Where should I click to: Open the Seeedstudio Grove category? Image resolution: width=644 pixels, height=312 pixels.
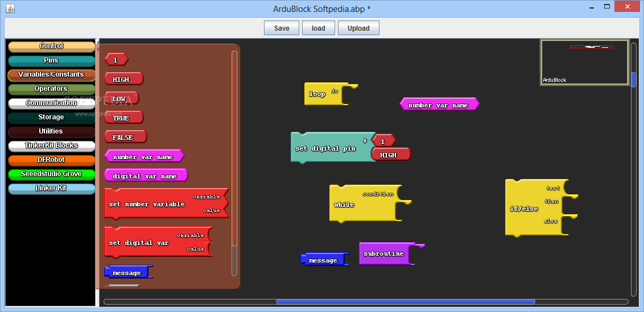tap(51, 174)
